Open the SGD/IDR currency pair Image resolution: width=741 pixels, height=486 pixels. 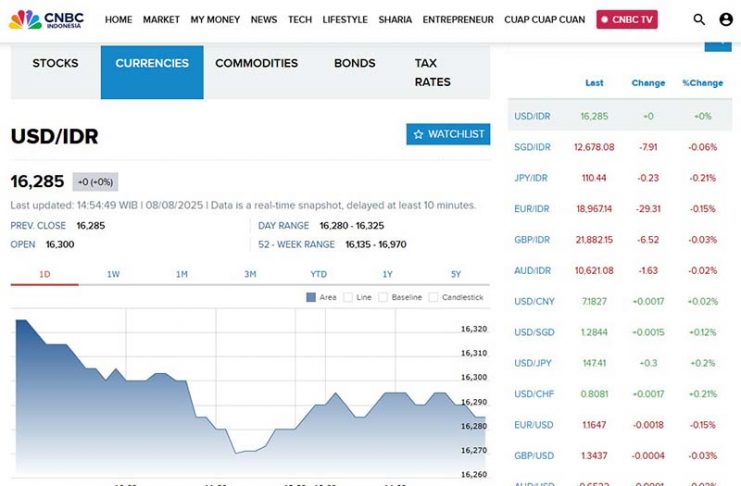(x=532, y=147)
